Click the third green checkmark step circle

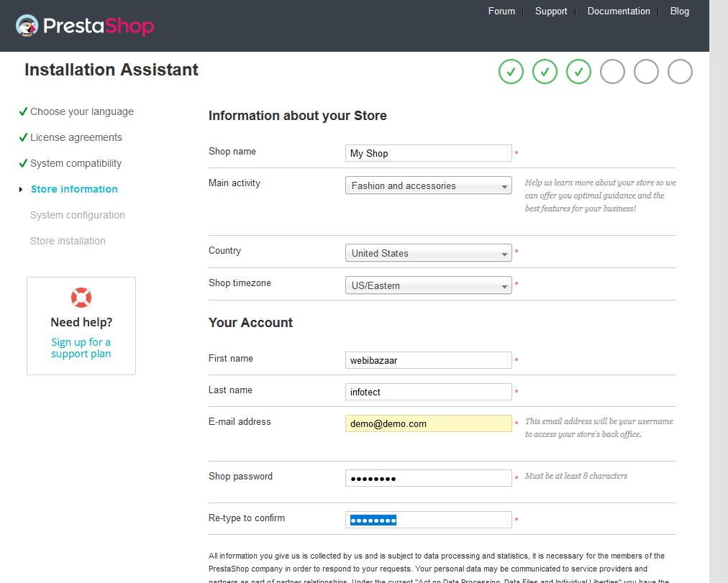click(578, 72)
